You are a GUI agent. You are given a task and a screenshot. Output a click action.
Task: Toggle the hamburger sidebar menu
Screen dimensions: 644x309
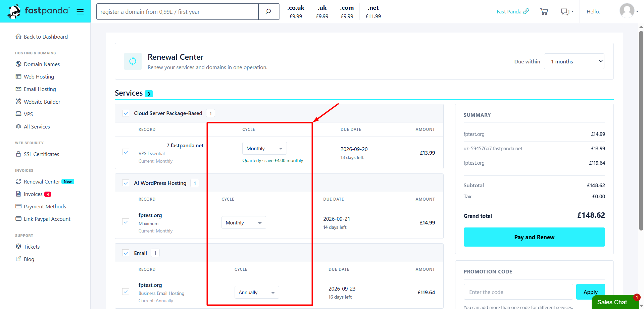[80, 12]
